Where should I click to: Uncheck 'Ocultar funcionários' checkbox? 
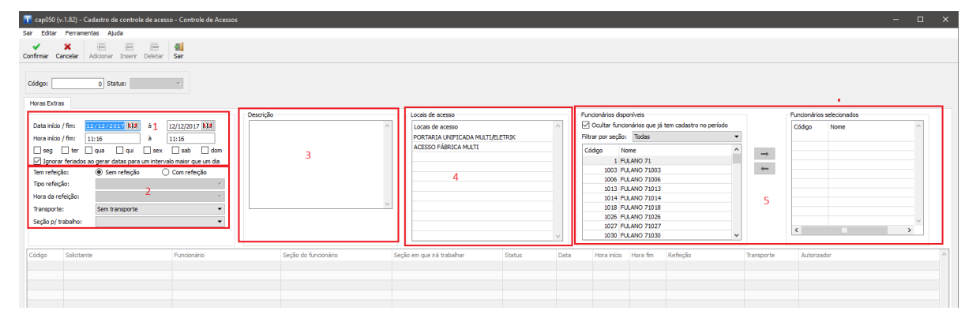click(x=585, y=125)
